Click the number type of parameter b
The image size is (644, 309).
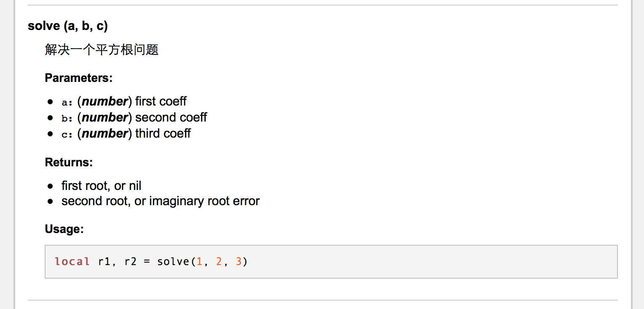(105, 117)
